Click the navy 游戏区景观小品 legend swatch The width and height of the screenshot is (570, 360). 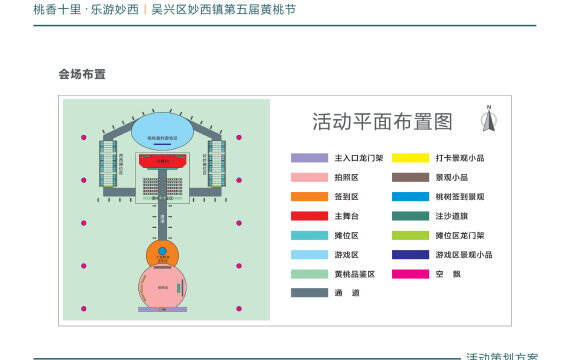(x=410, y=255)
